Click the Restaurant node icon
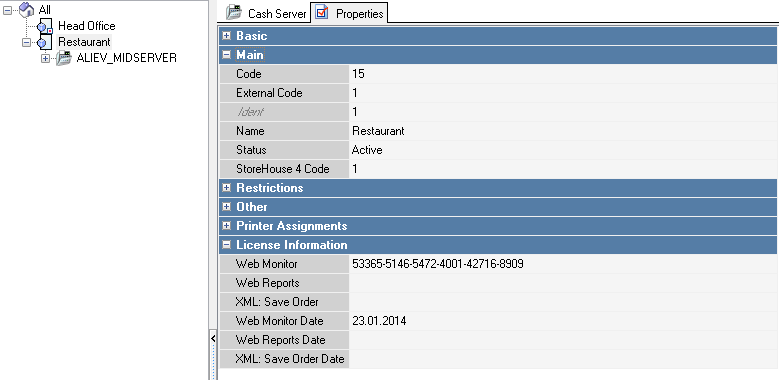779x380 pixels. coord(45,42)
